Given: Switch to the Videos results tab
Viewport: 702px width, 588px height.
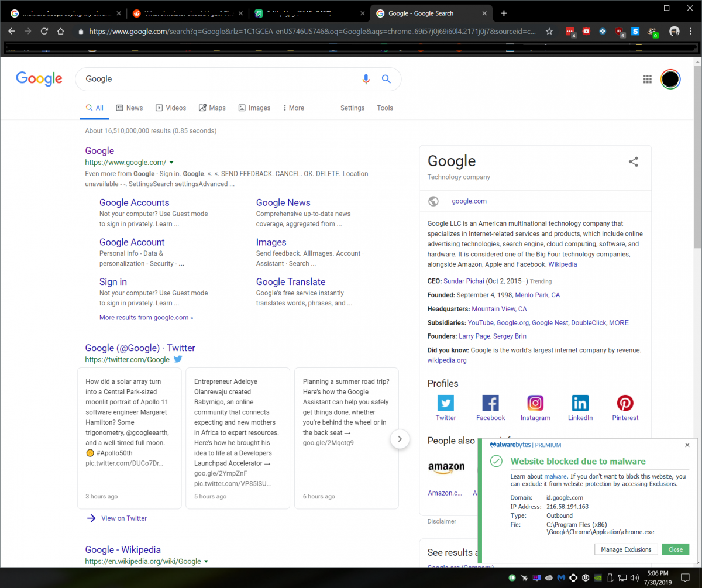Looking at the screenshot, I should [x=171, y=108].
